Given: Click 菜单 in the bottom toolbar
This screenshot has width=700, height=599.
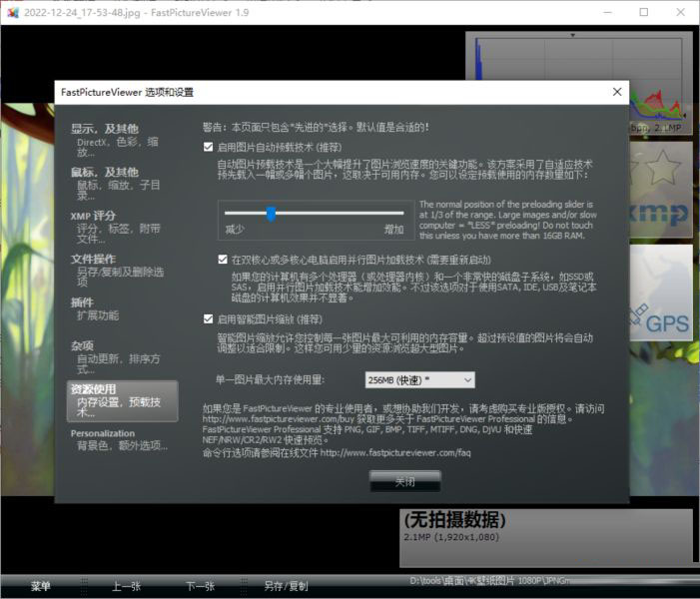Looking at the screenshot, I should (40, 586).
